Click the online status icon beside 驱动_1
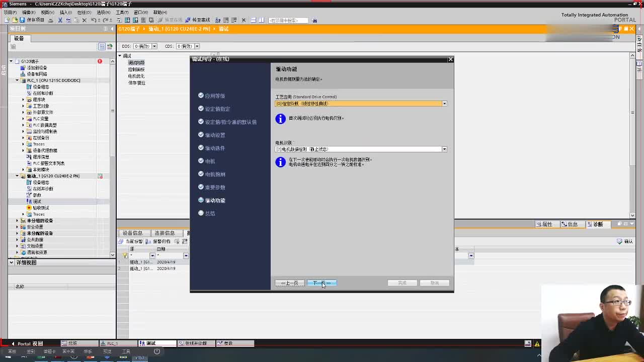The width and height of the screenshot is (644, 362). click(x=100, y=176)
